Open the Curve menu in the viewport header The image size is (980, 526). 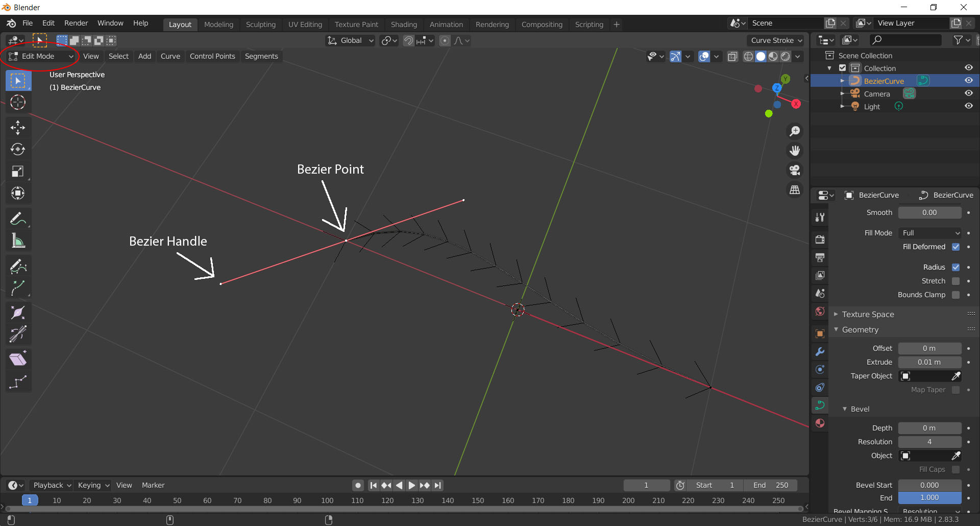point(170,56)
